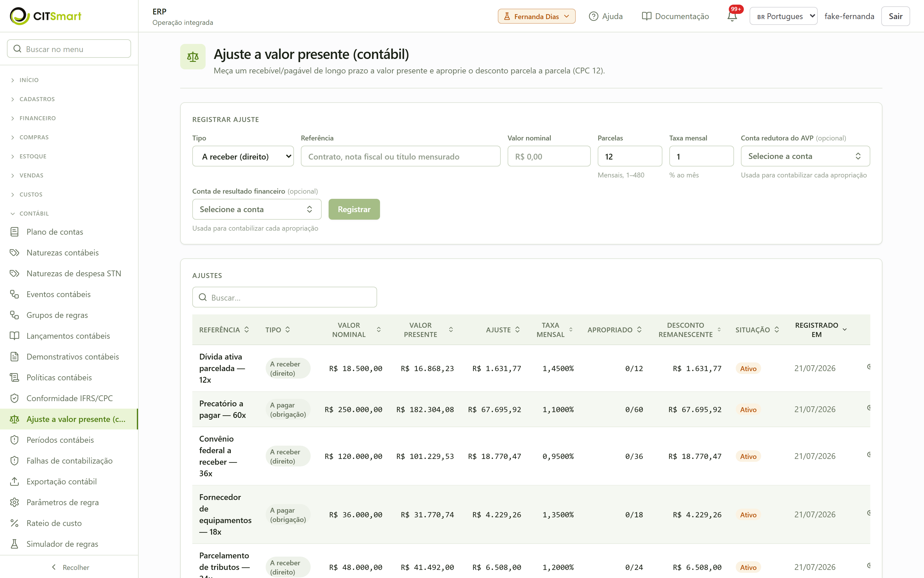924x578 pixels.
Task: Click the Valor nominal field
Action: [x=549, y=156]
